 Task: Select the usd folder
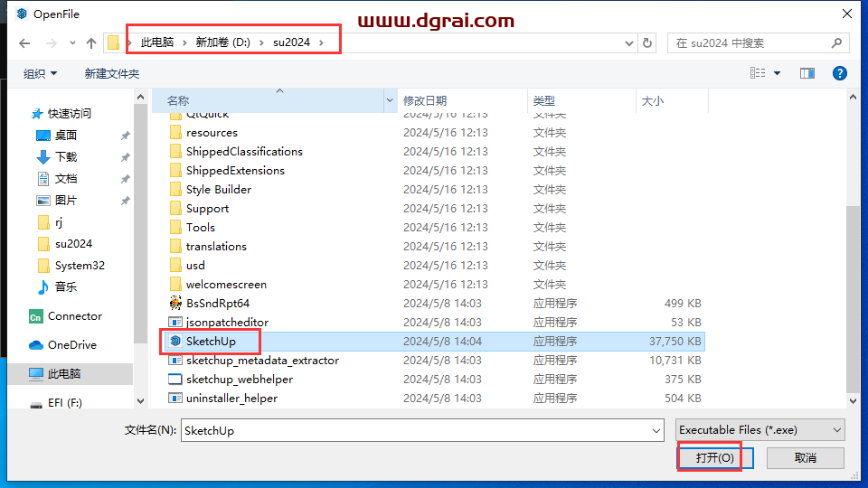coord(195,265)
